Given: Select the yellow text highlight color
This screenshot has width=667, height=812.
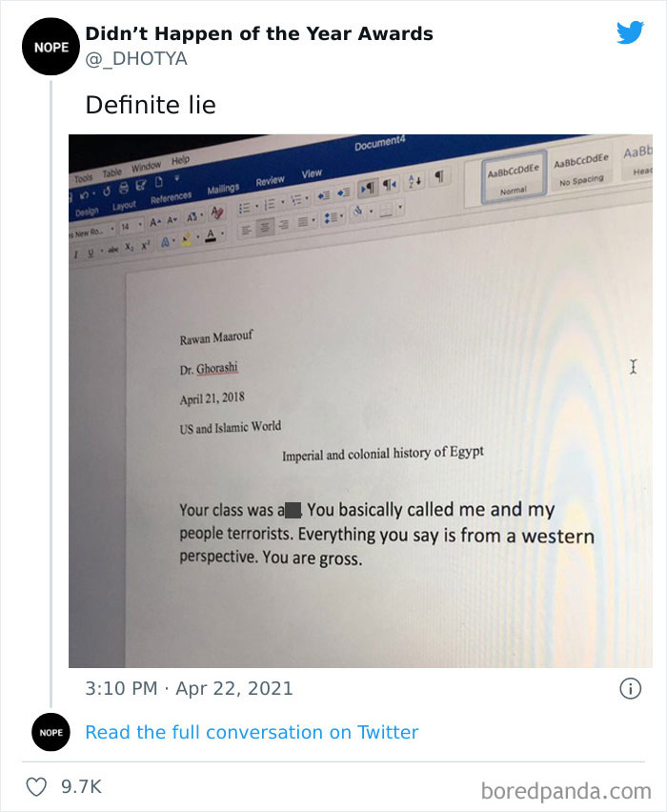Looking at the screenshot, I should [x=189, y=240].
